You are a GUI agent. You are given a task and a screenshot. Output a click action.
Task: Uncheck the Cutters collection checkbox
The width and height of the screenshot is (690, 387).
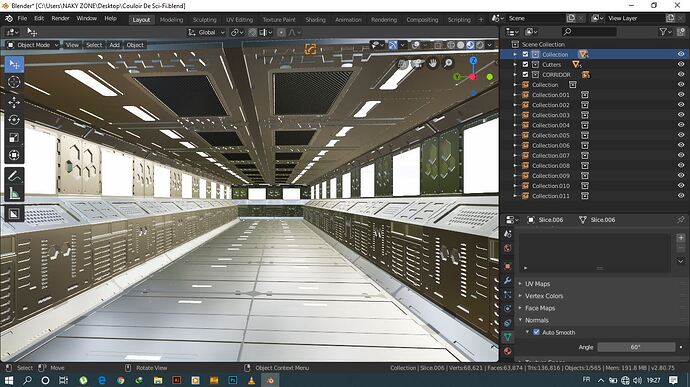click(525, 64)
